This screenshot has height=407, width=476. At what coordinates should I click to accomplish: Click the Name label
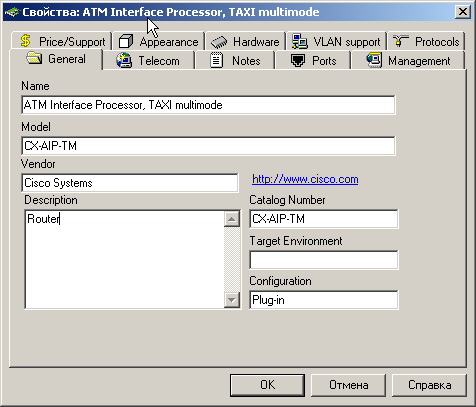[35, 86]
